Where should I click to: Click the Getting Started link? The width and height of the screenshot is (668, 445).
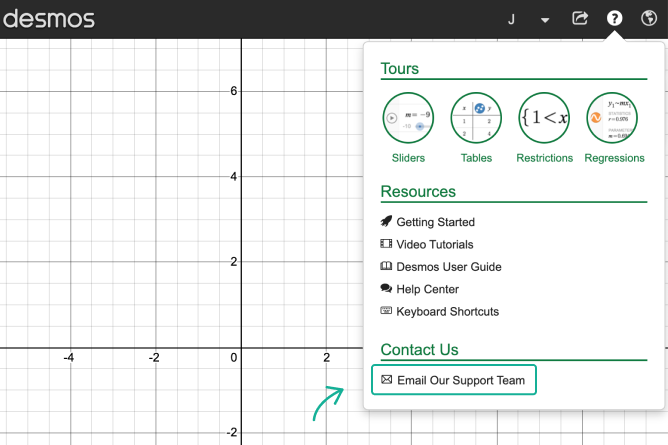pos(435,222)
